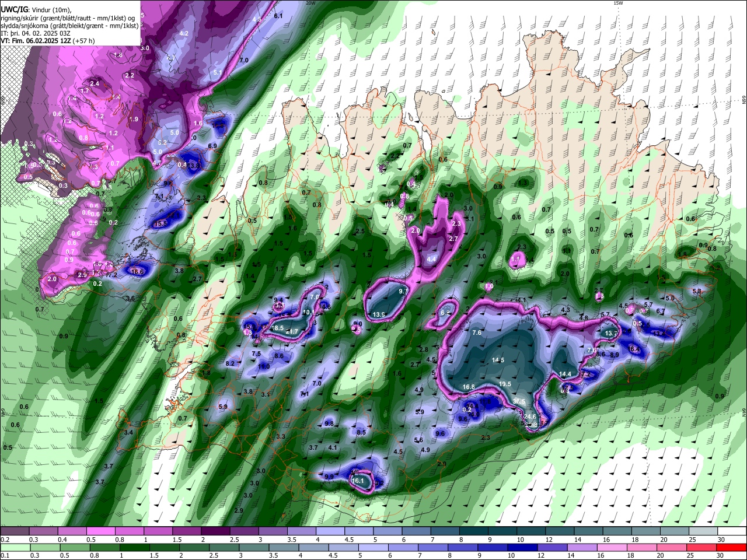
Task: Select the lavender 4 swatch in top legend row
Action: pyautogui.click(x=329, y=531)
